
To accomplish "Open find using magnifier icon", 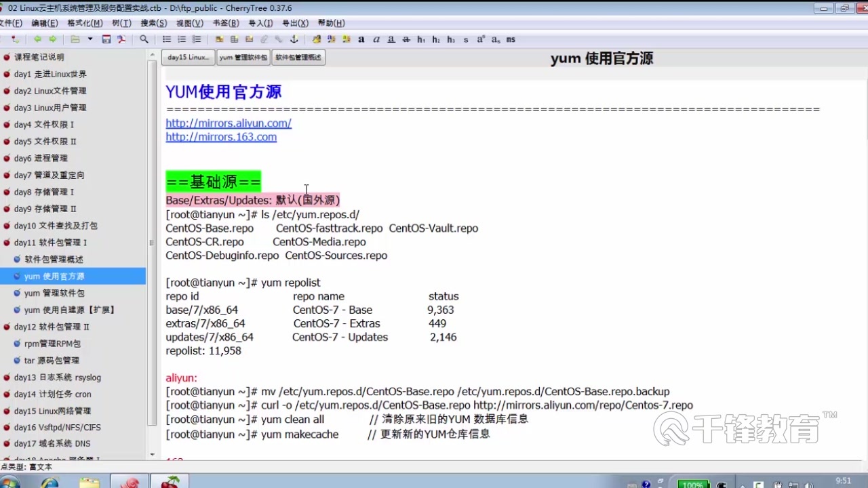I will click(144, 39).
